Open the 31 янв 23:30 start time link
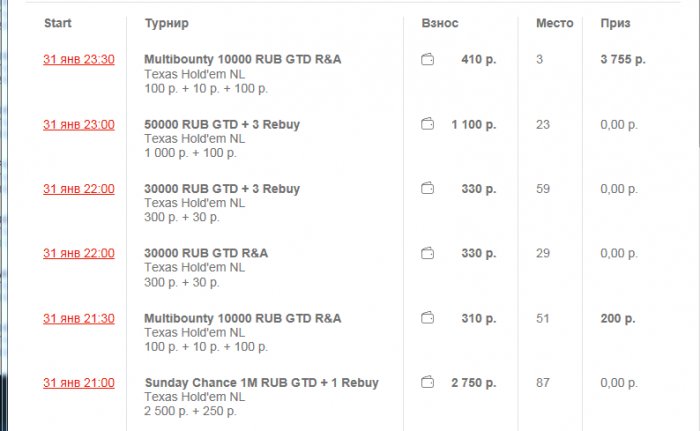 (78, 60)
